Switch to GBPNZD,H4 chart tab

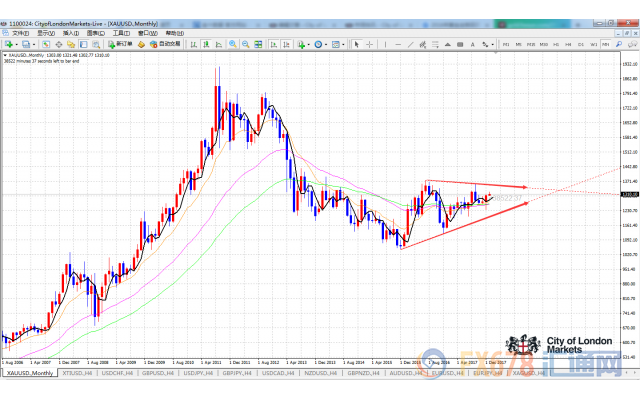point(363,373)
